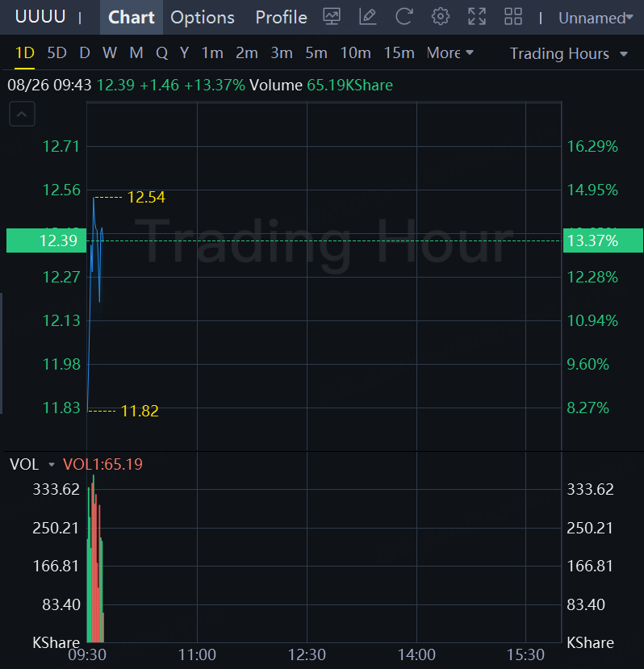Screen dimensions: 644x669
Task: Select the 1D timeframe
Action: point(24,53)
